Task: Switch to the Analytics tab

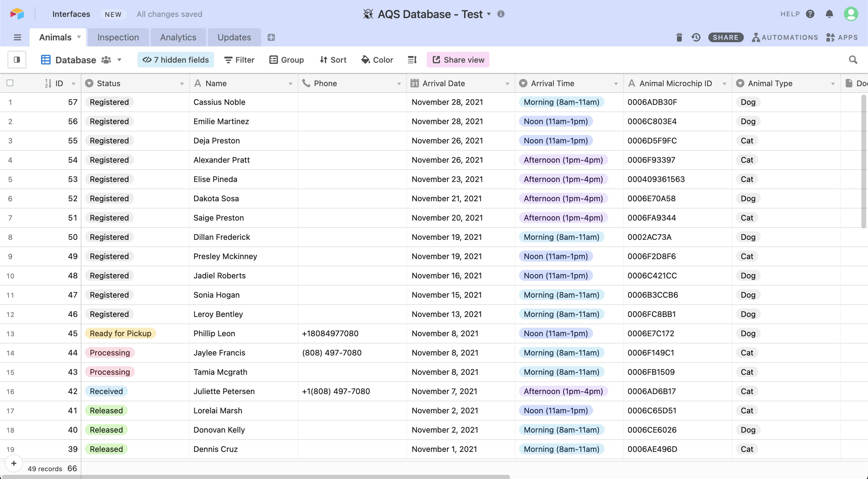Action: click(x=178, y=37)
